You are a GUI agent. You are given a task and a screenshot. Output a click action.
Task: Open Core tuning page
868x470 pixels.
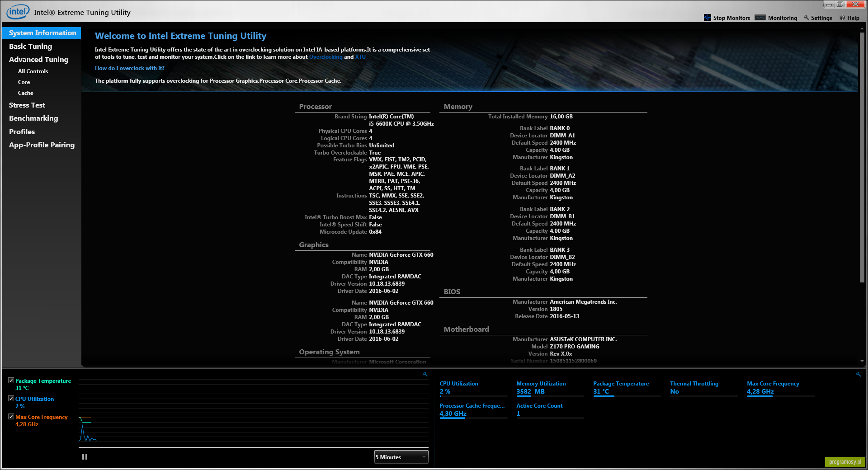pos(24,82)
